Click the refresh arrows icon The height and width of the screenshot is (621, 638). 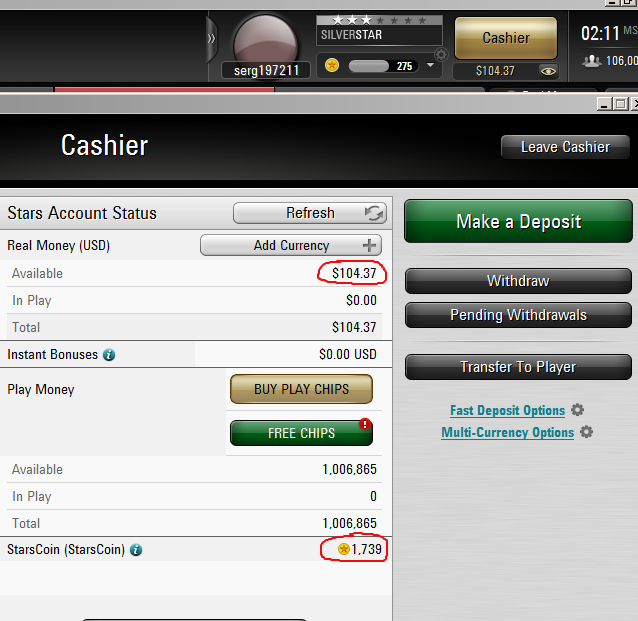(374, 213)
